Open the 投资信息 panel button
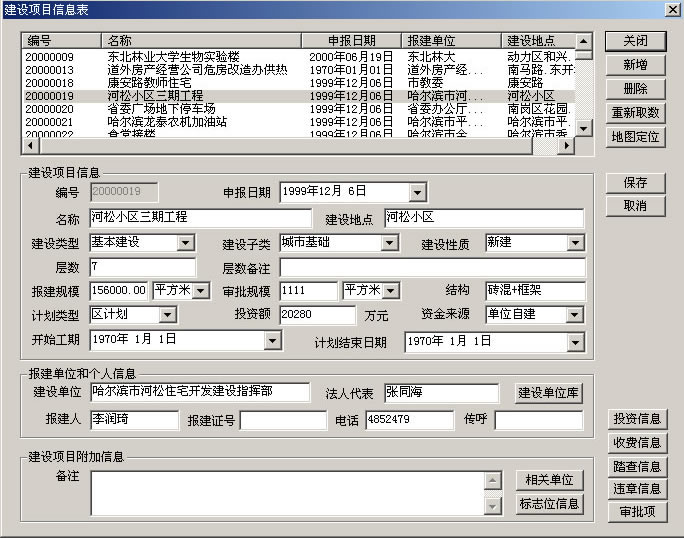Screen dimensions: 684x538 click(x=636, y=419)
